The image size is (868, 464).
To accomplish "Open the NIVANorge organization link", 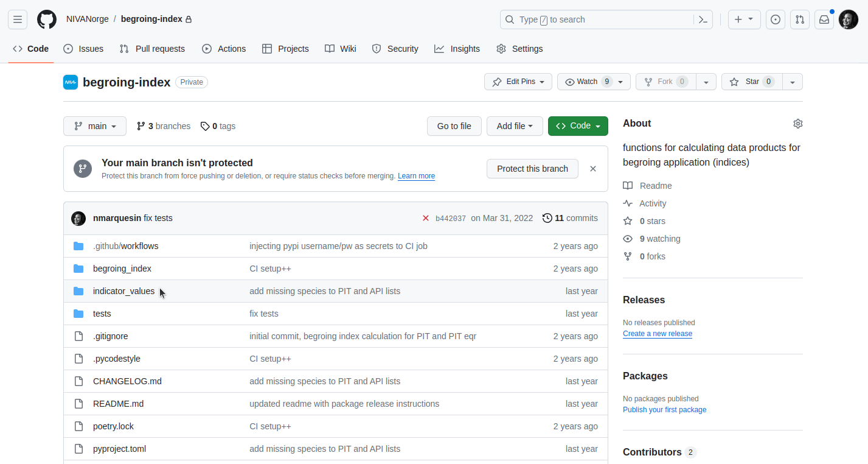I will pos(88,19).
